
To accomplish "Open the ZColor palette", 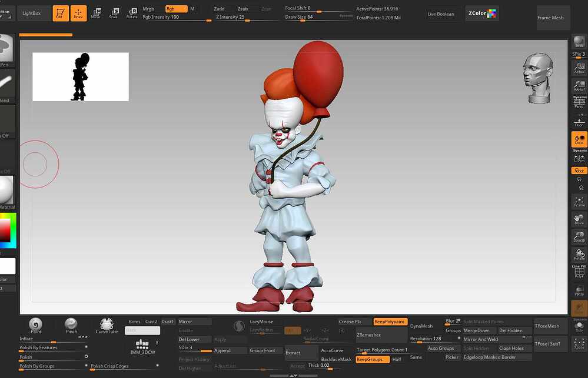I will 482,13.
